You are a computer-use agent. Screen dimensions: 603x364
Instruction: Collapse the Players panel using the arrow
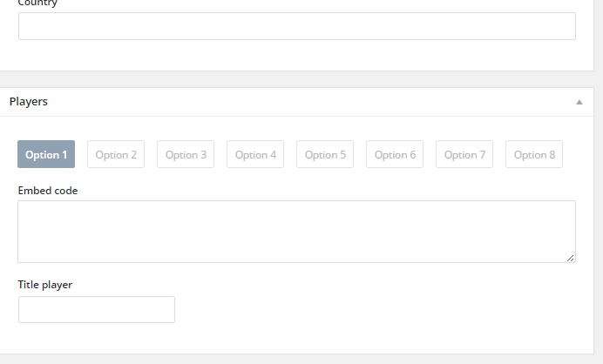click(579, 102)
